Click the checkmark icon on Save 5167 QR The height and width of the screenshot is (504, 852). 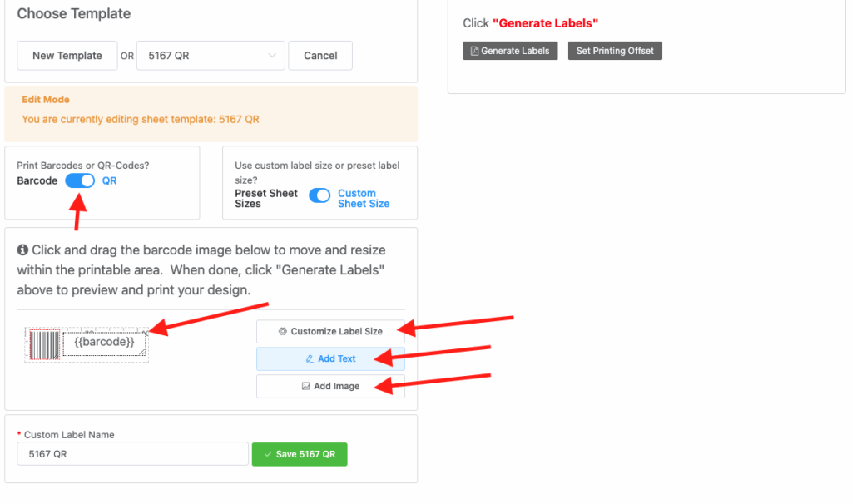267,455
